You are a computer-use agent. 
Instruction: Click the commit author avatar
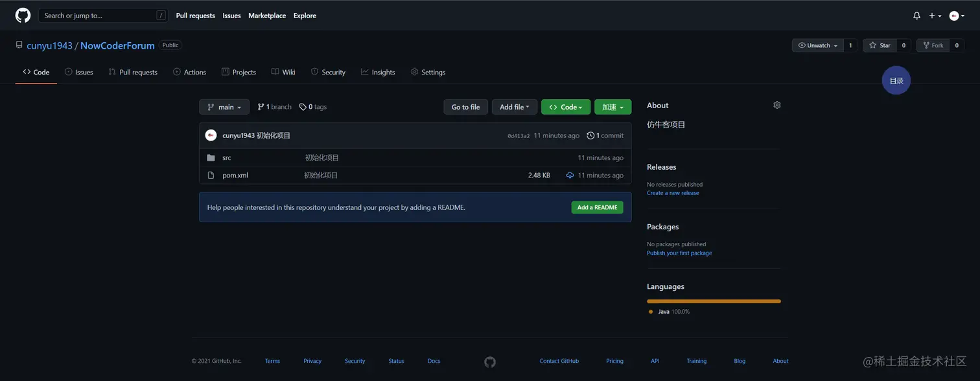[x=211, y=135]
